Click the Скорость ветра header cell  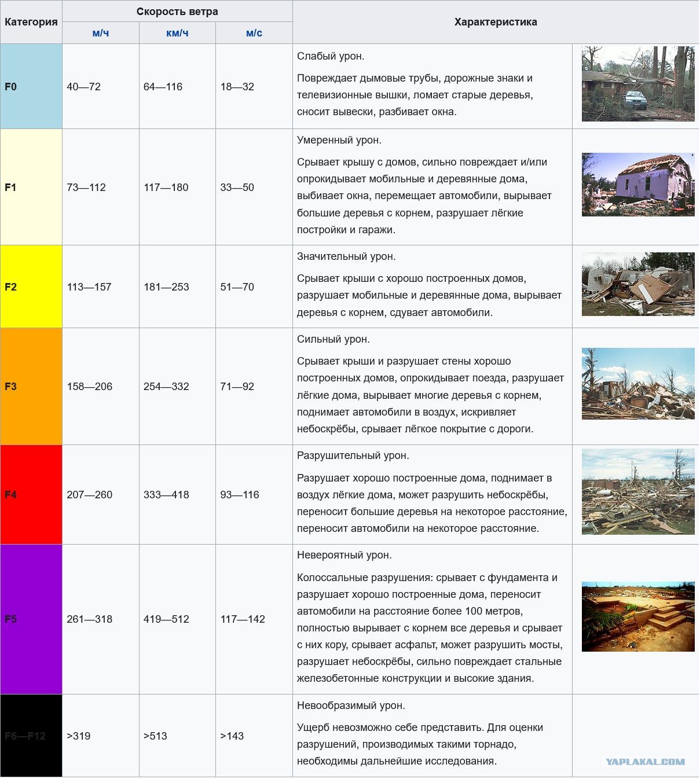pos(177,12)
